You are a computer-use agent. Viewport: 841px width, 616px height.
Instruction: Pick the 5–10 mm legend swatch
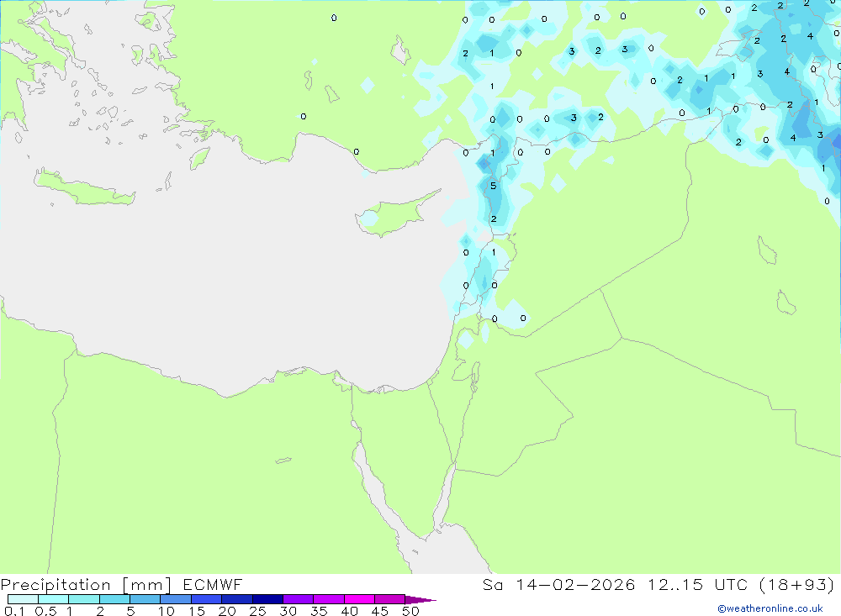145,599
